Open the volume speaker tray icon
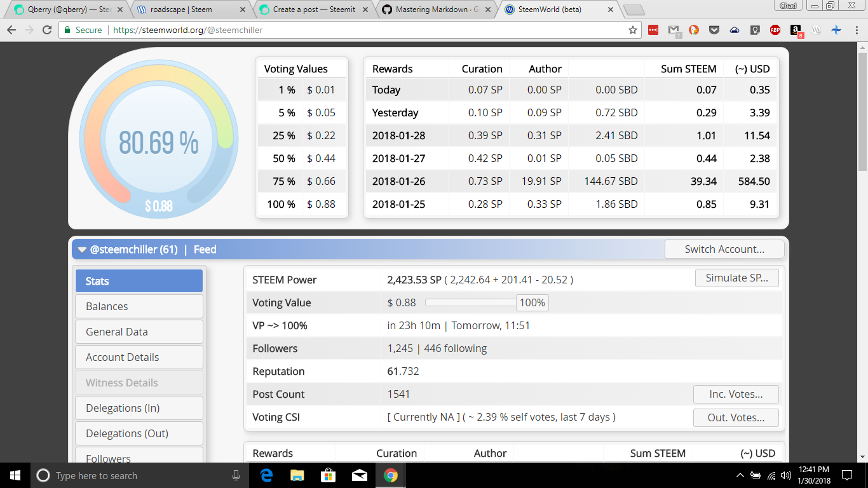The image size is (868, 488). [786, 475]
